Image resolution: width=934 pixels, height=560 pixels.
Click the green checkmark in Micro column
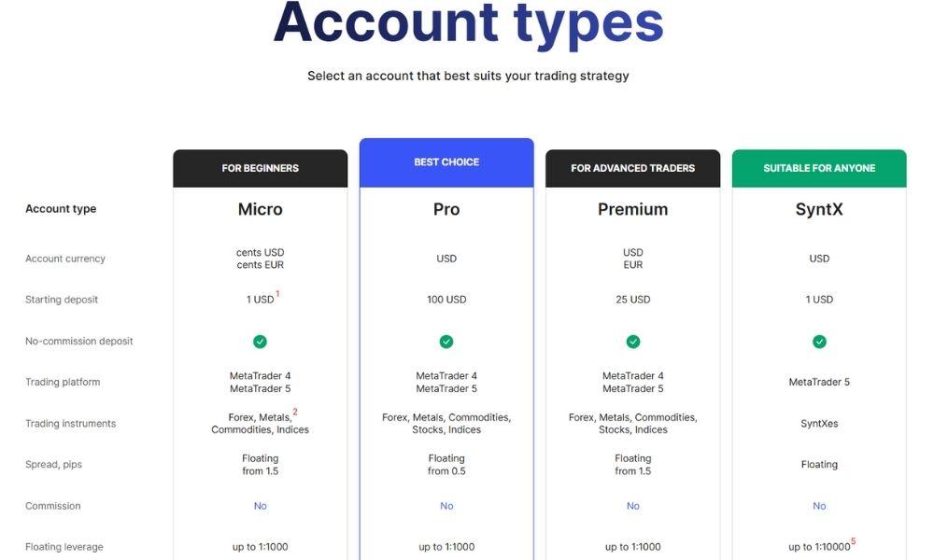coord(260,342)
